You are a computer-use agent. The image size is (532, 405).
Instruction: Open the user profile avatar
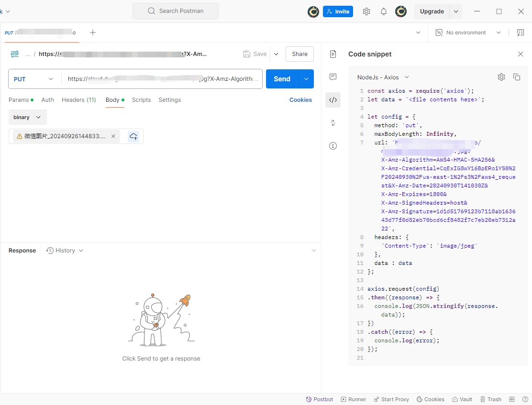[x=401, y=11]
